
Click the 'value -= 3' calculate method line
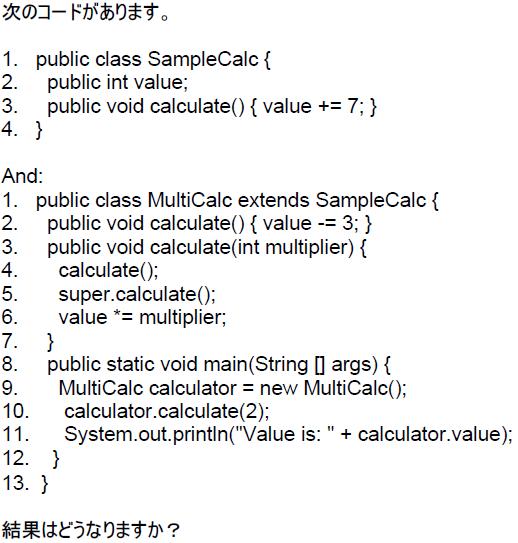coord(187,224)
